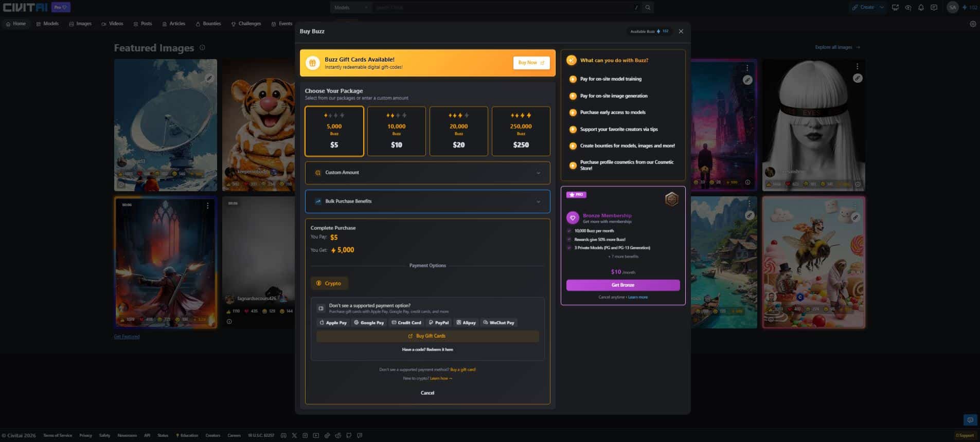980x442 pixels.
Task: Select the 20,000 Buzz $20 package
Action: (x=459, y=131)
